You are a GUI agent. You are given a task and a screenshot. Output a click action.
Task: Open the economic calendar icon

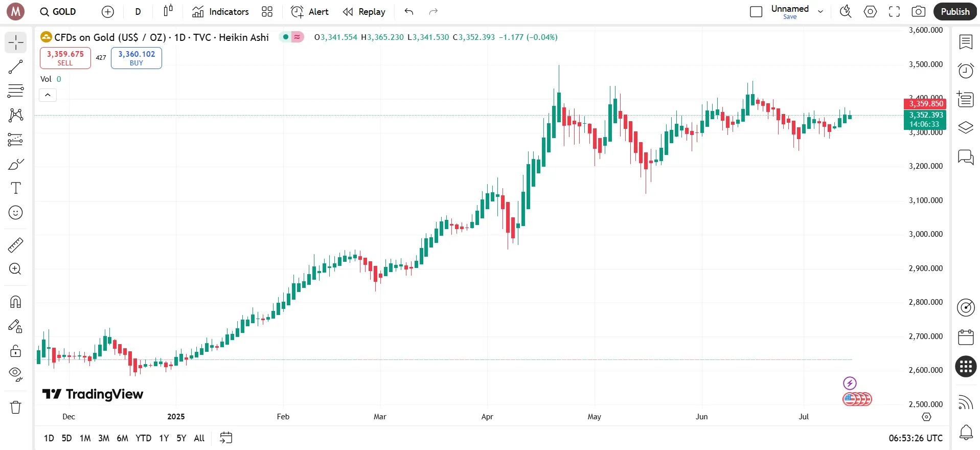[x=965, y=337]
